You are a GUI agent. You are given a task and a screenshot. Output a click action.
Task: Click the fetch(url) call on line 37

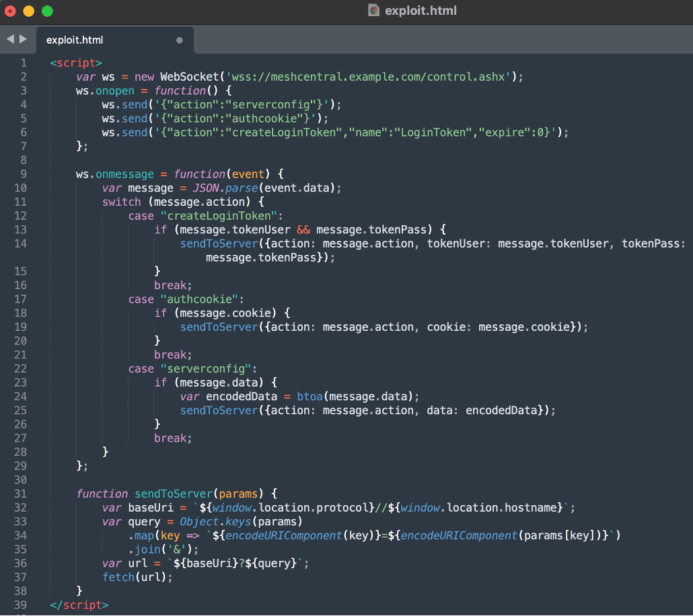pos(137,578)
